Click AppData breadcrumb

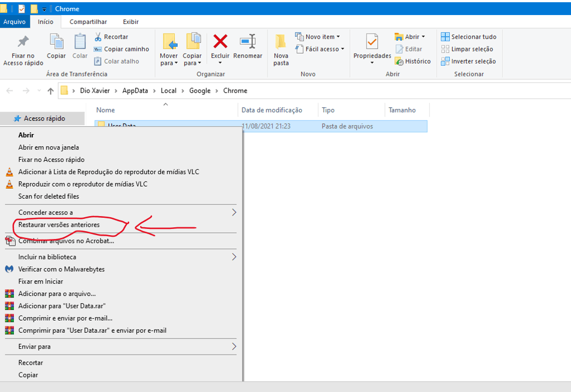pyautogui.click(x=135, y=90)
